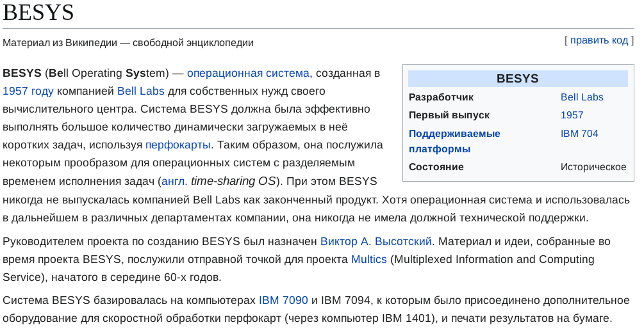Open the 'править код' edit link
Screen dimensions: 644x334
[x=599, y=40]
